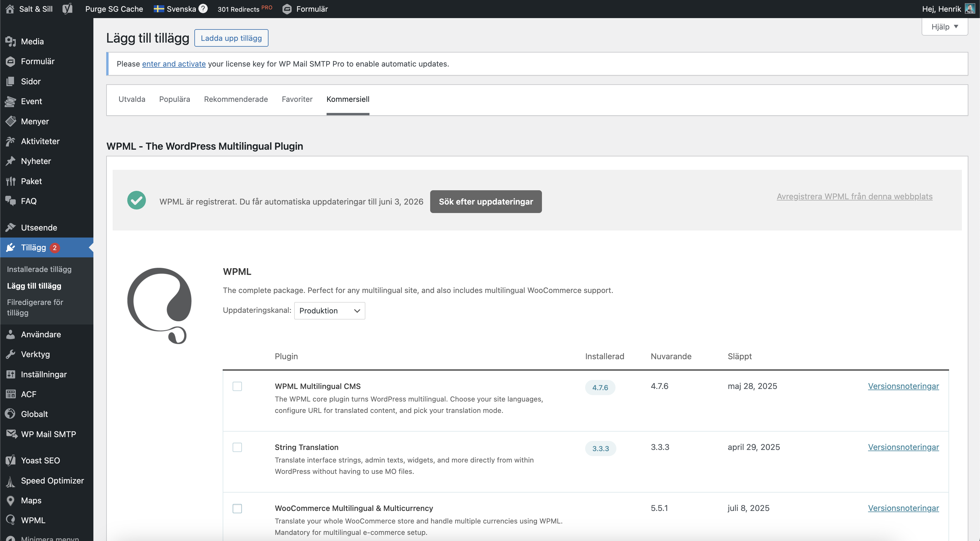Click the home icon beside Salt & Sill

(10, 9)
